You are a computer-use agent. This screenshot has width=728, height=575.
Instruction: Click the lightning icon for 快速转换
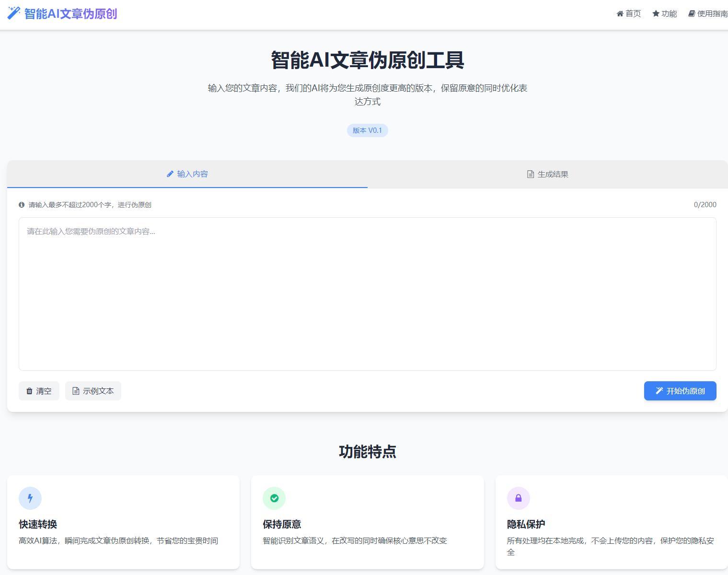click(x=30, y=498)
